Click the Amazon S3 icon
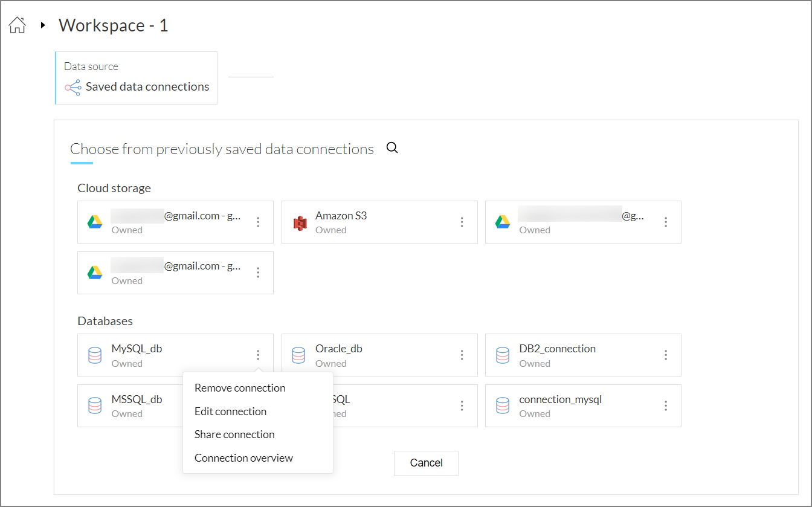The width and height of the screenshot is (812, 507). click(x=300, y=222)
